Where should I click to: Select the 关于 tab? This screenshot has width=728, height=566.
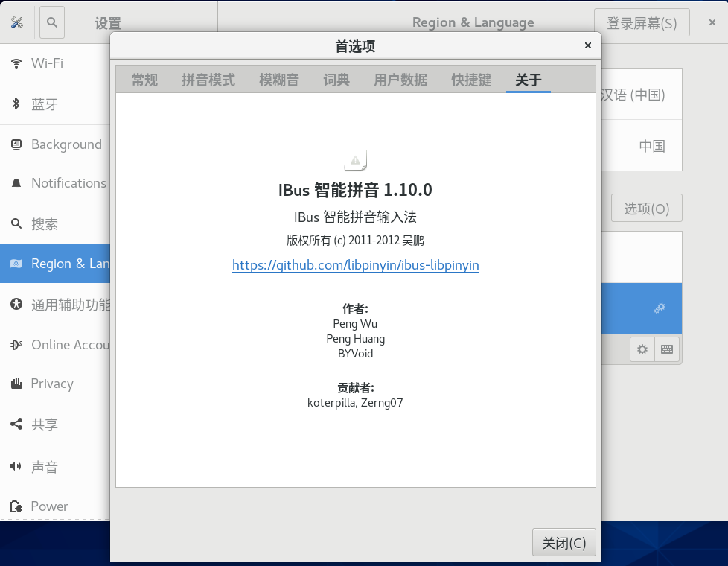pos(529,80)
